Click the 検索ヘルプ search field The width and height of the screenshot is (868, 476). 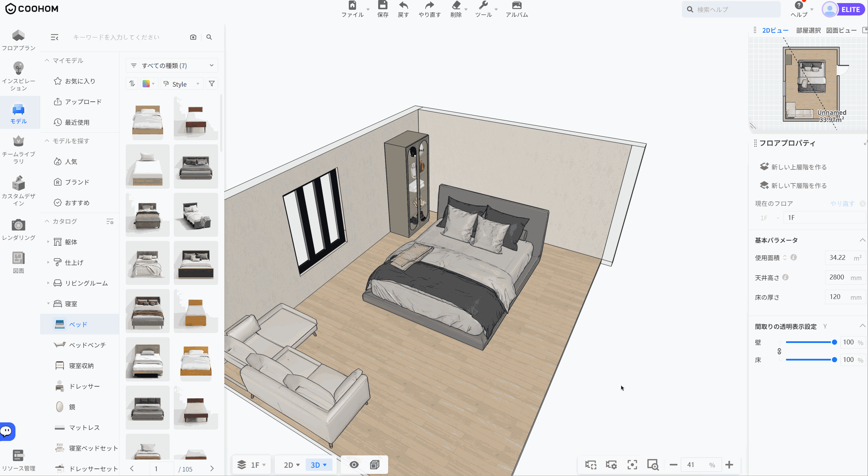coord(732,10)
